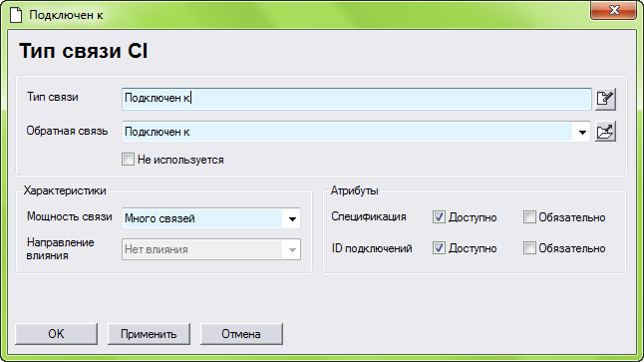The height and width of the screenshot is (362, 644).
Task: Click the Спецификация label
Action: pyautogui.click(x=369, y=216)
